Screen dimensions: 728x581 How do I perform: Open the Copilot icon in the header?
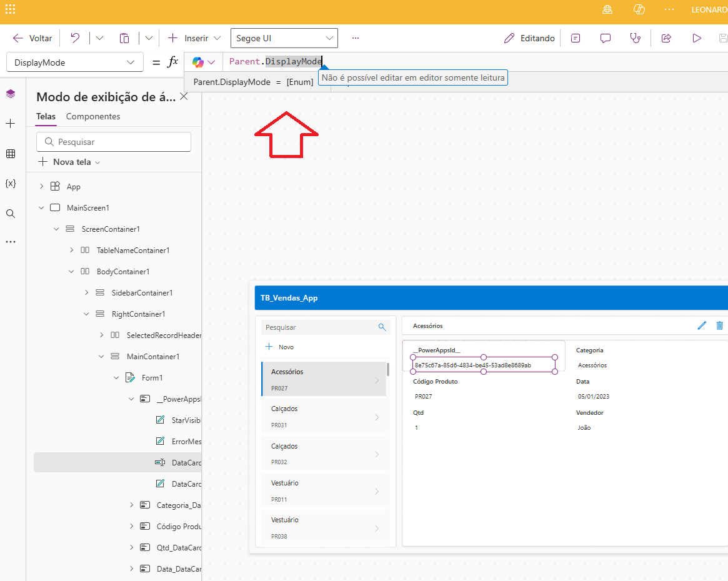coord(639,10)
